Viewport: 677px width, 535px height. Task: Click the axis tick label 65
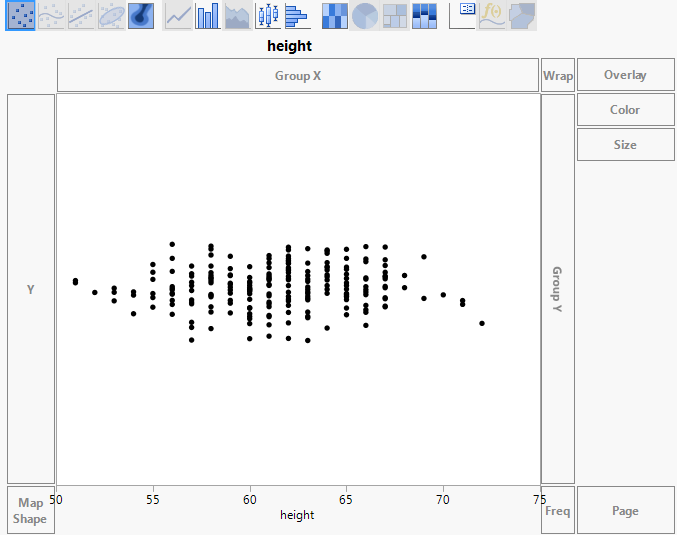tap(346, 500)
